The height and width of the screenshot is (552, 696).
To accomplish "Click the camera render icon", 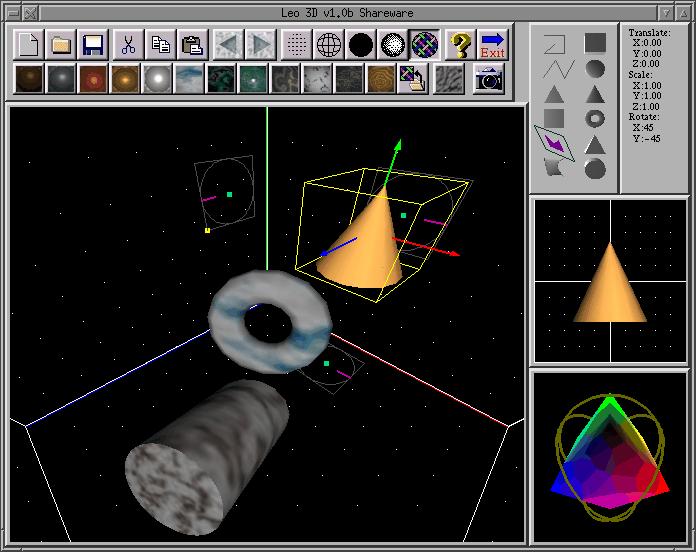I will (x=489, y=79).
